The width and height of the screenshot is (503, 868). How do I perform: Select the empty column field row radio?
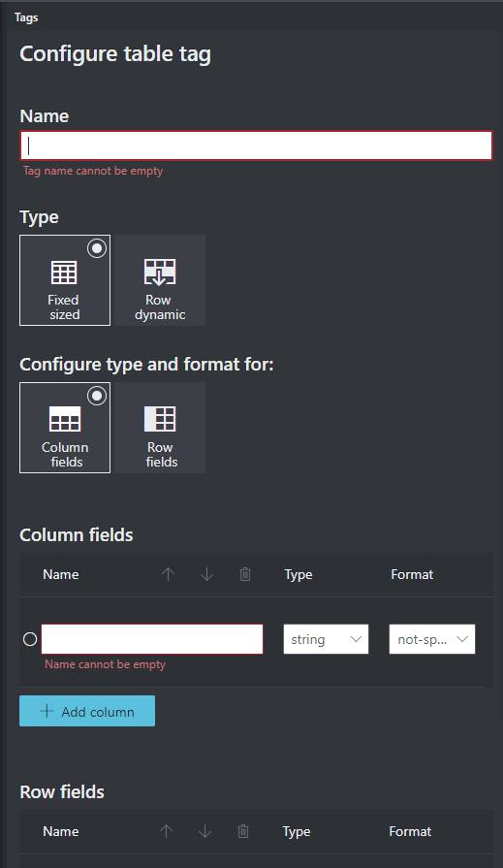[30, 639]
